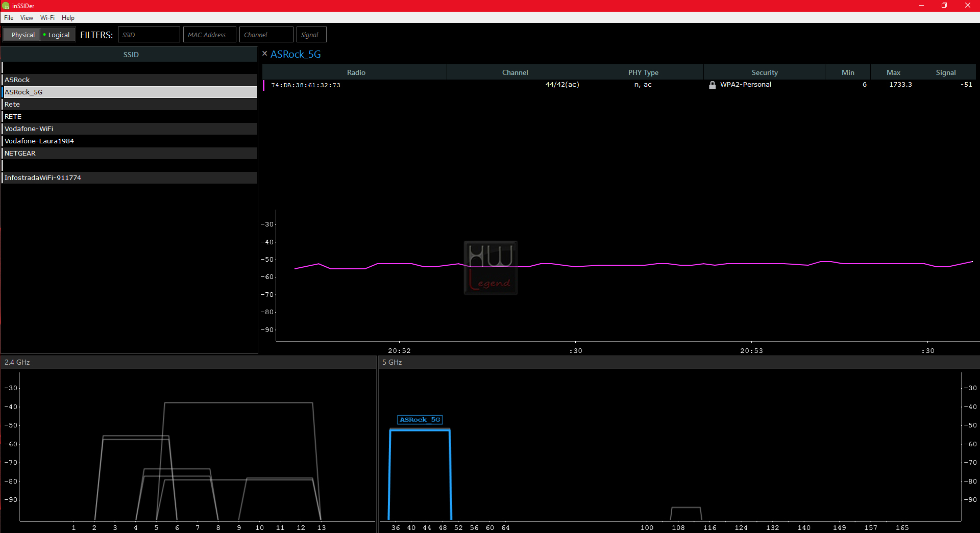Open the File menu
Screen dimensions: 980x533
tap(9, 17)
